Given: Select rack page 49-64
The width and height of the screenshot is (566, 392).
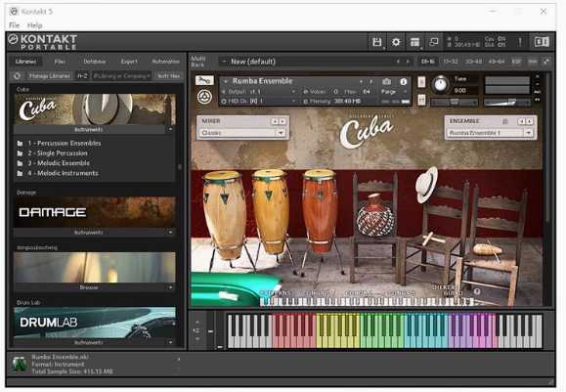Looking at the screenshot, I should pos(497,62).
